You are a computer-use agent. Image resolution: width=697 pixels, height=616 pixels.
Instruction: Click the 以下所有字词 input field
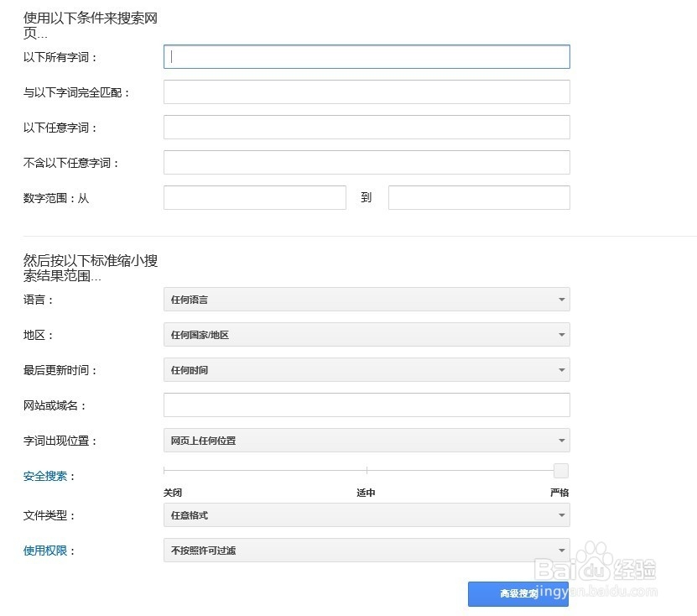(x=366, y=56)
